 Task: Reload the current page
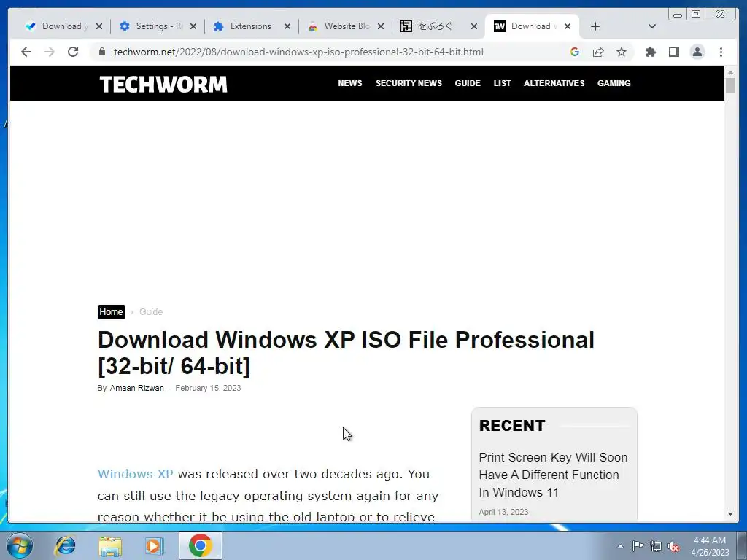(x=73, y=52)
